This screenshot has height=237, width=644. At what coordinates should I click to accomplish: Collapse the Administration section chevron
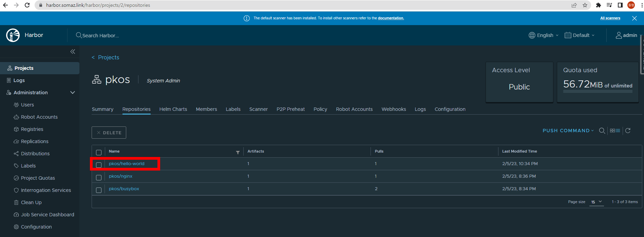(x=73, y=93)
